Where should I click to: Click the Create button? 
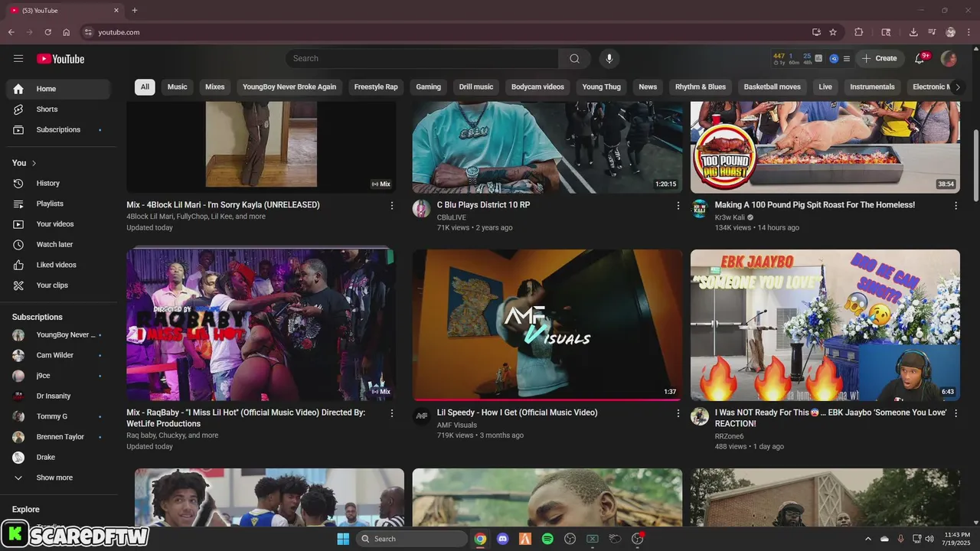pos(880,58)
